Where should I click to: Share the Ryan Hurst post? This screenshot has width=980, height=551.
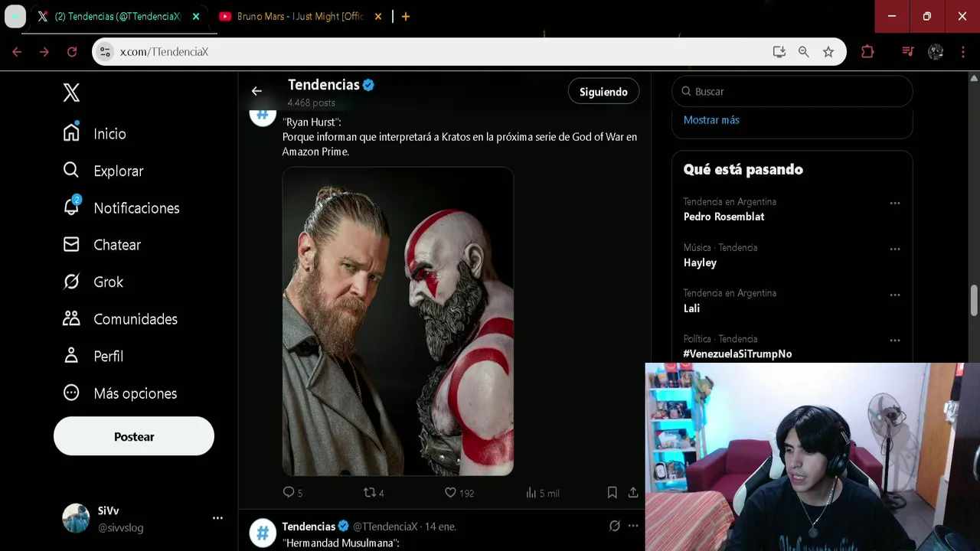[x=633, y=493]
